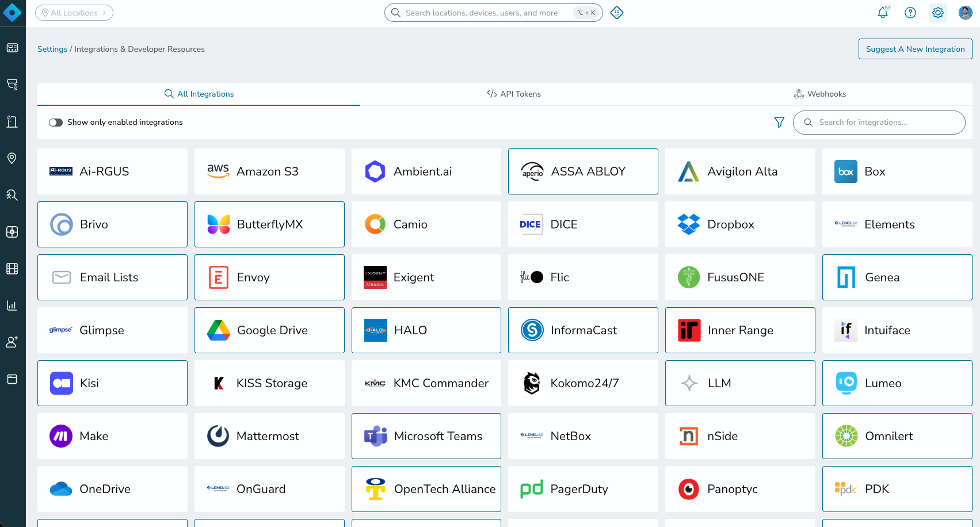Select the FususONE card

740,277
